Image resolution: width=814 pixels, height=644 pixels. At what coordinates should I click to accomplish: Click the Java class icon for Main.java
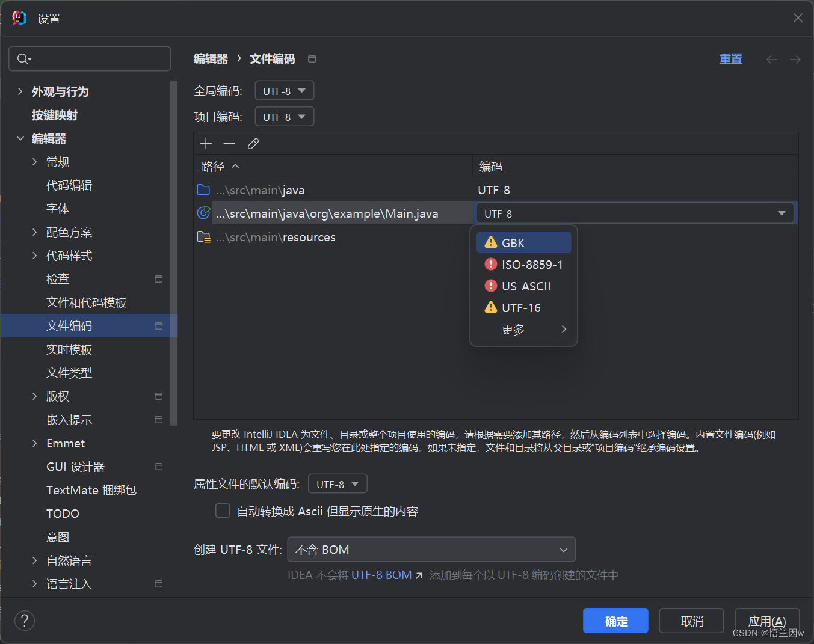pos(203,213)
